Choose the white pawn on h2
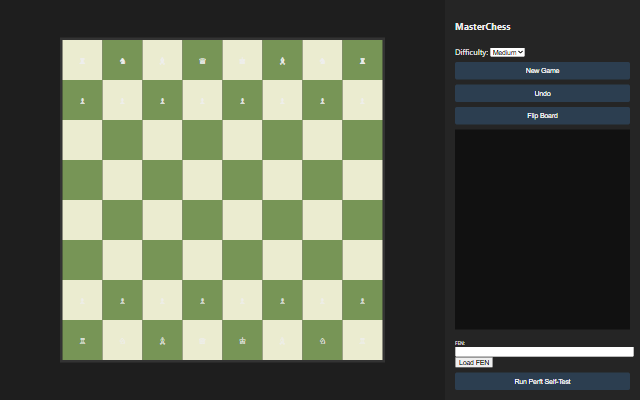The image size is (640, 400). pyautogui.click(x=362, y=300)
